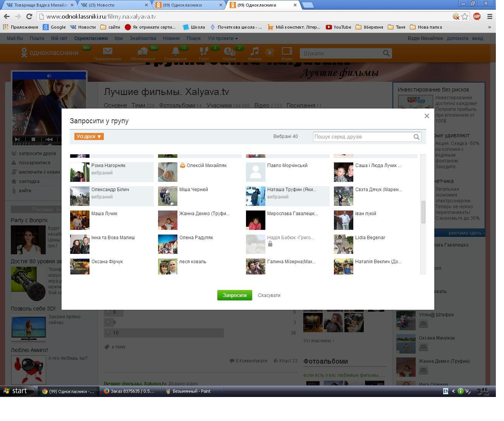The image size is (504, 421).
Task: Open Обговорення icon in the orange toolbar
Action: [143, 53]
